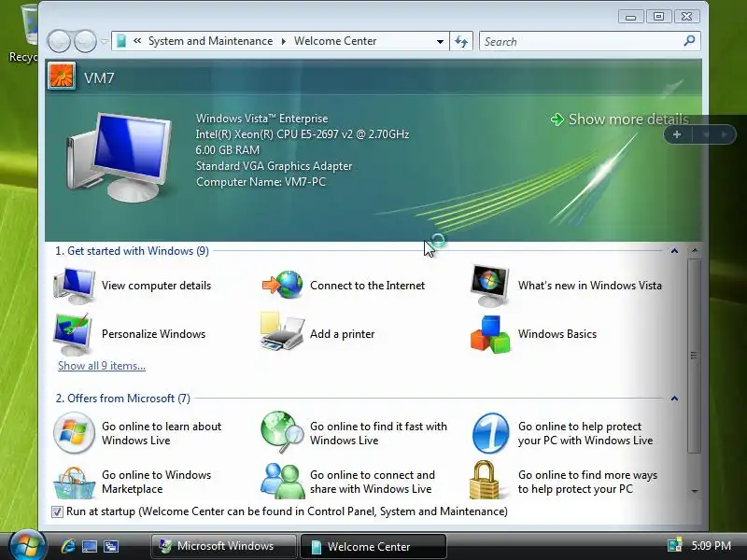Screen dimensions: 747x560
Task: Click the 5:09 PM taskbar clock
Action: click(711, 546)
